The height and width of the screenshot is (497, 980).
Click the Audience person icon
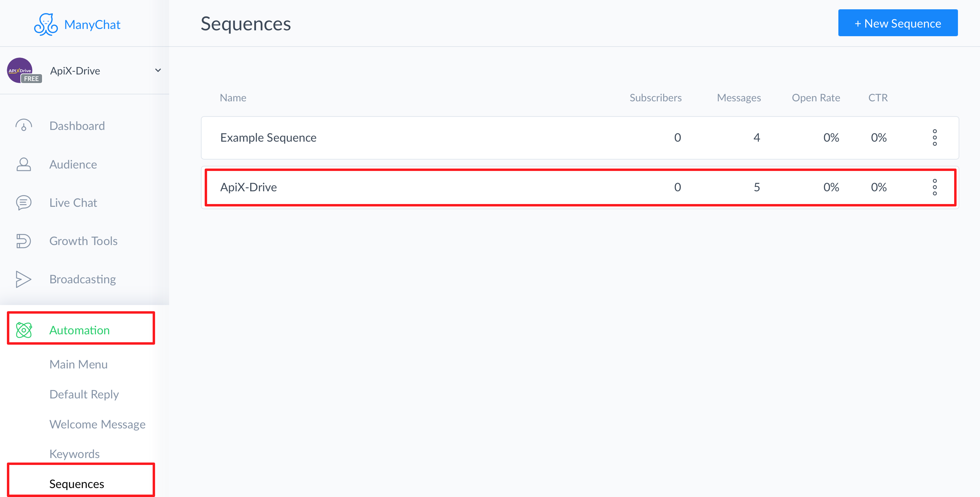click(x=23, y=164)
